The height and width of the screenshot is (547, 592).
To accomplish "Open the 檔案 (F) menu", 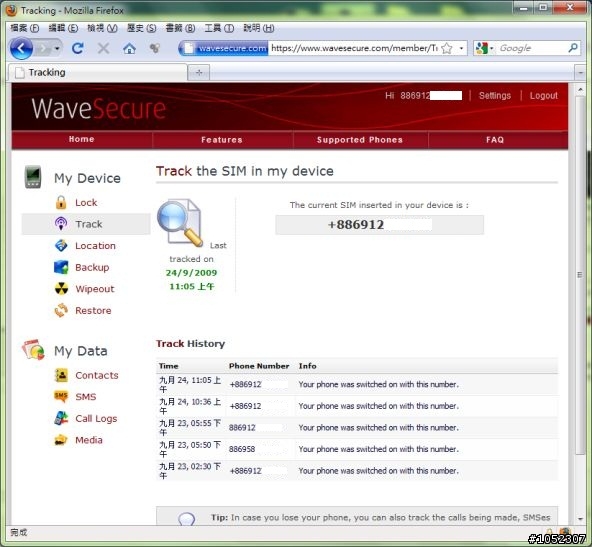I will 25,28.
